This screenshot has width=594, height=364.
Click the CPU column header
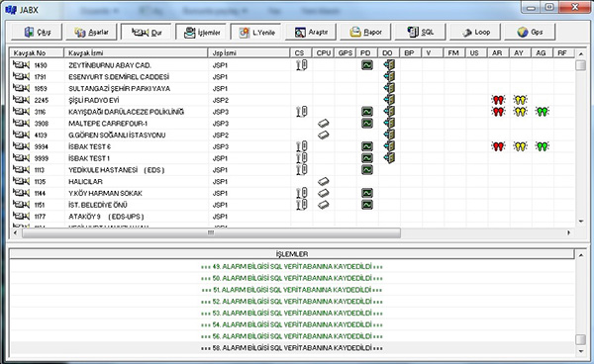(x=323, y=52)
